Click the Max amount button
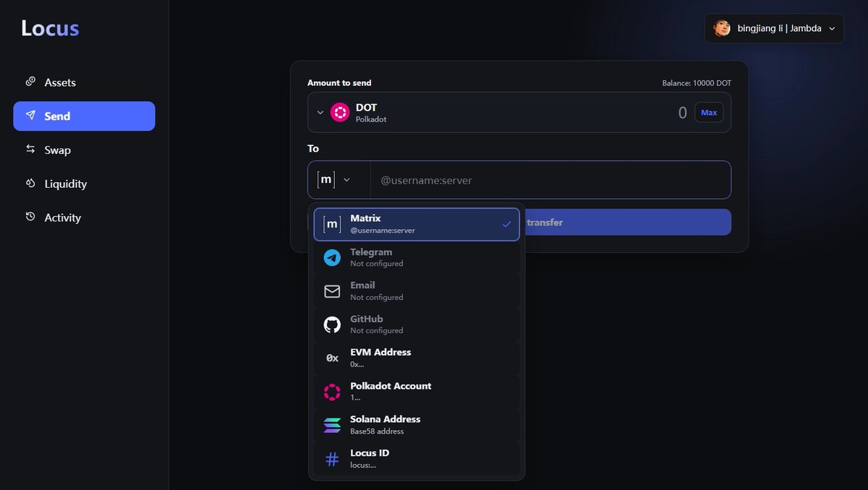Screen dimensions: 868x490 coord(709,113)
